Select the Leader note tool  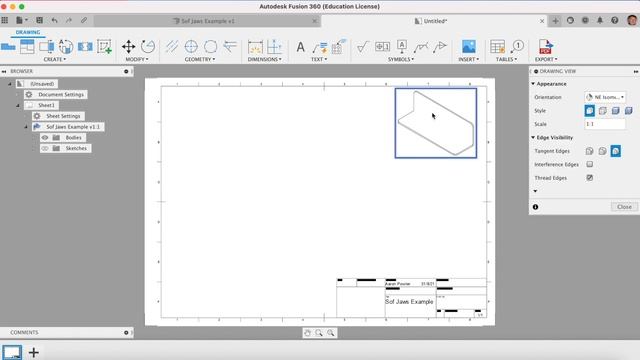coord(320,47)
